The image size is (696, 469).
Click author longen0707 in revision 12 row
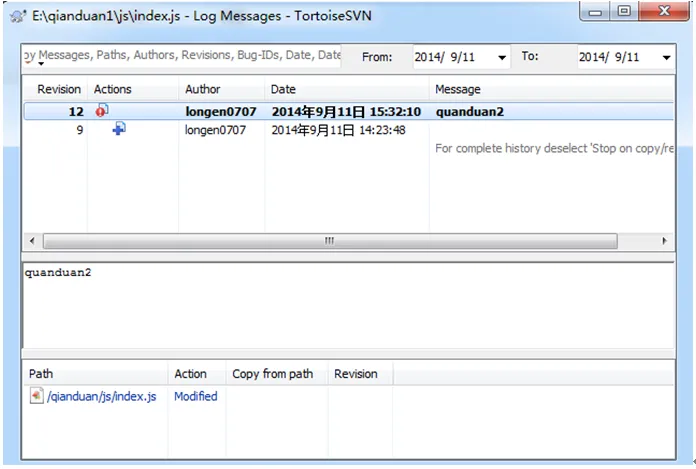point(221,111)
